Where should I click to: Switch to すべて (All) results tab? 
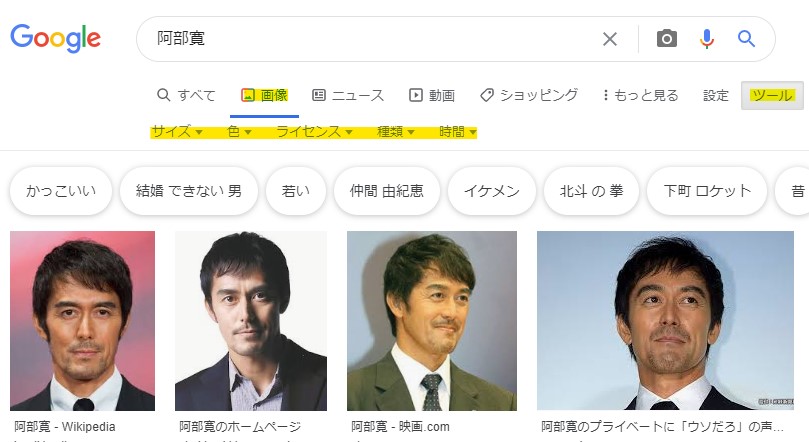(x=186, y=96)
